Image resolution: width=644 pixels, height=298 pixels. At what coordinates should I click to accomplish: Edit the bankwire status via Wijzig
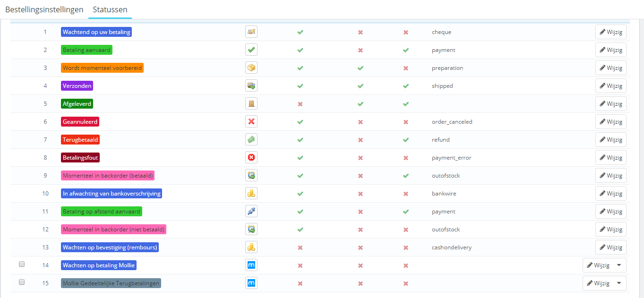[611, 194]
